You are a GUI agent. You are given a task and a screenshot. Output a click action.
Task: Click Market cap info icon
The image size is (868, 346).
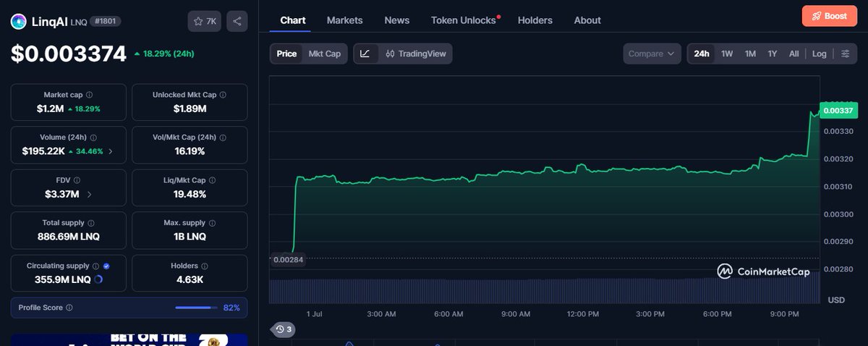(89, 95)
